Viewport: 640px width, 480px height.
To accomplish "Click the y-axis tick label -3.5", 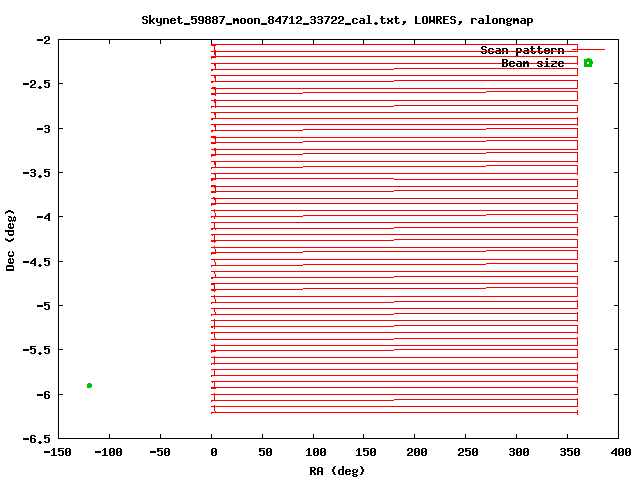I will click(x=37, y=173).
